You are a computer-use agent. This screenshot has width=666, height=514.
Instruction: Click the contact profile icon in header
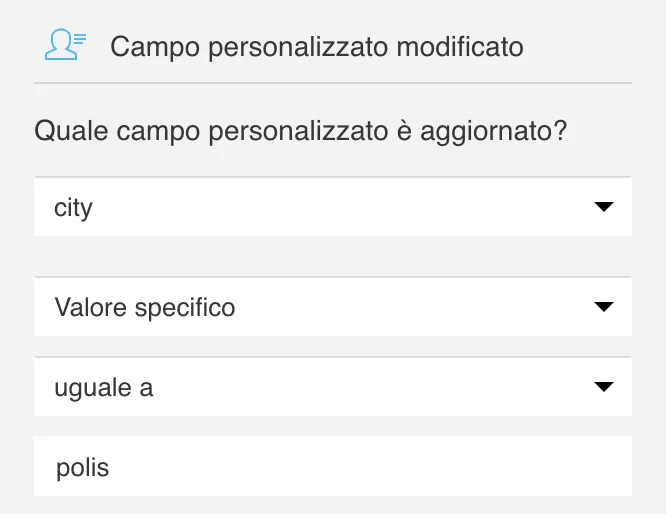(x=65, y=45)
